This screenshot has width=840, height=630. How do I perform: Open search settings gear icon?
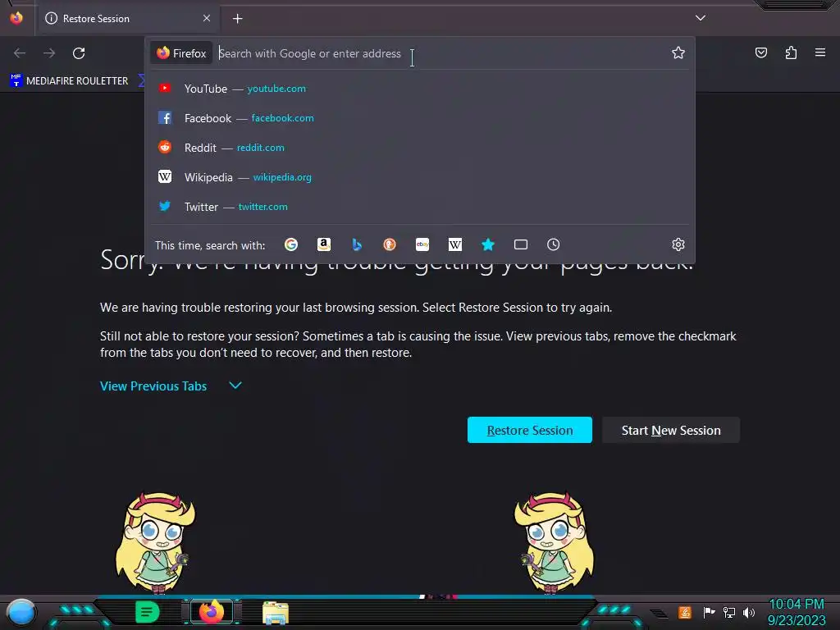678,244
